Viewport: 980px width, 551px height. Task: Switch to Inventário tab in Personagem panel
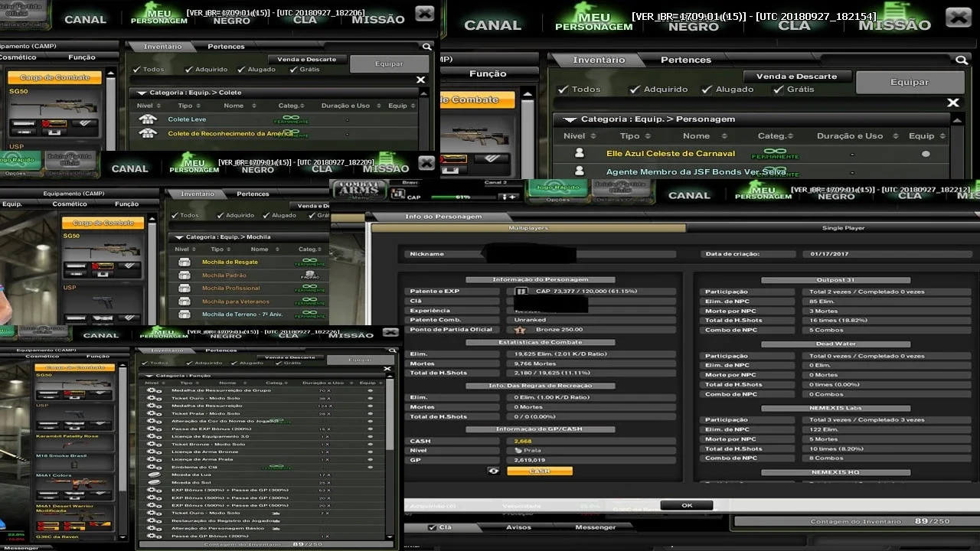(x=599, y=60)
